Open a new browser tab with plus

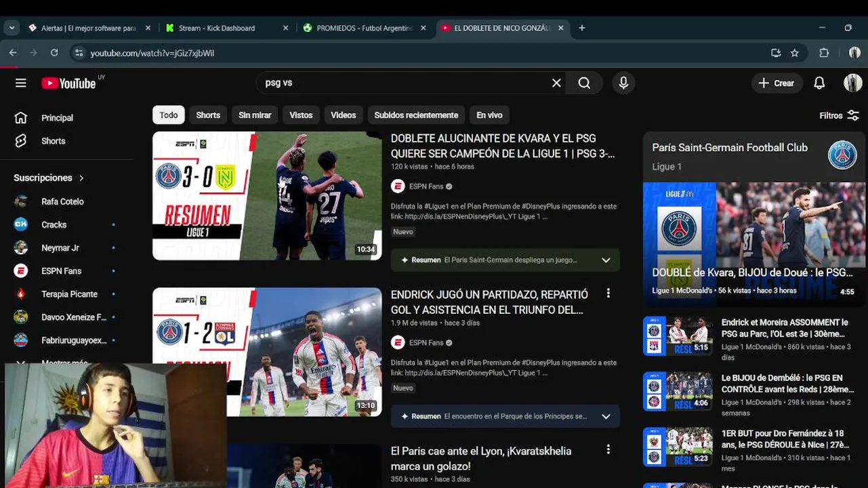[x=582, y=28]
